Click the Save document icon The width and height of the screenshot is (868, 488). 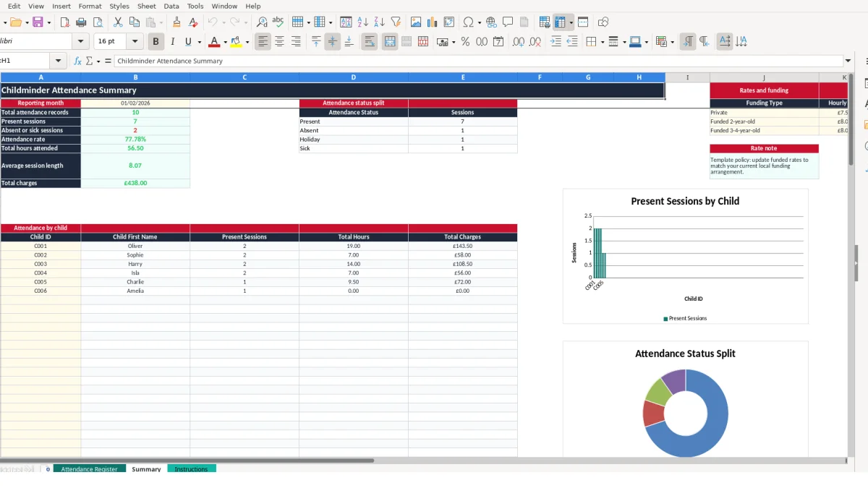click(38, 22)
